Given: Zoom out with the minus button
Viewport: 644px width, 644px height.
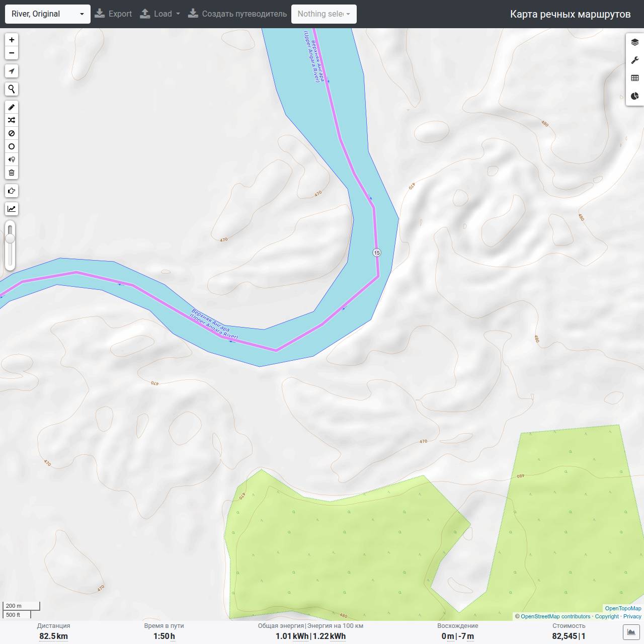Looking at the screenshot, I should (12, 53).
